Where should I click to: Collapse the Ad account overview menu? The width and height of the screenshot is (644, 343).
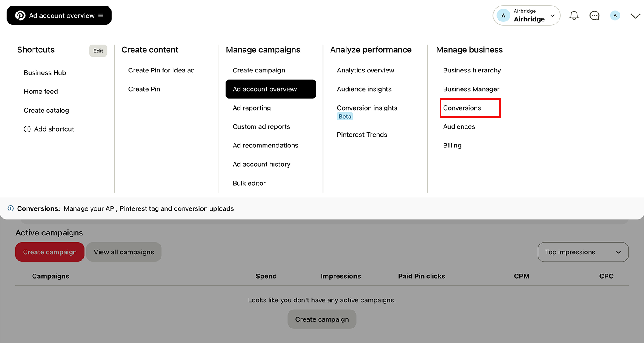point(59,15)
